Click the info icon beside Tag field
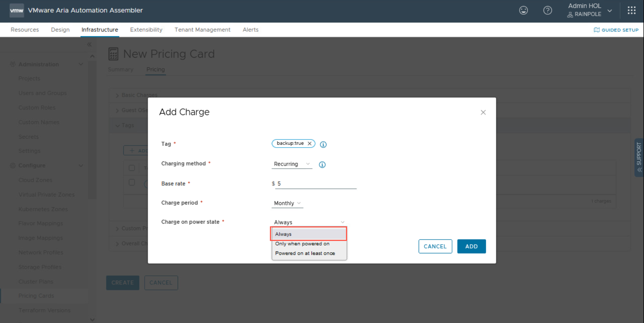The width and height of the screenshot is (644, 323). point(323,144)
